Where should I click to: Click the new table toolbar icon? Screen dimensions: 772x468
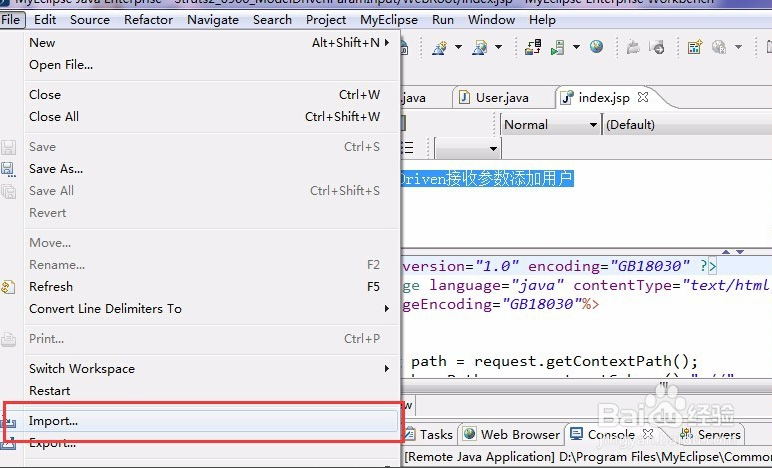coord(695,47)
